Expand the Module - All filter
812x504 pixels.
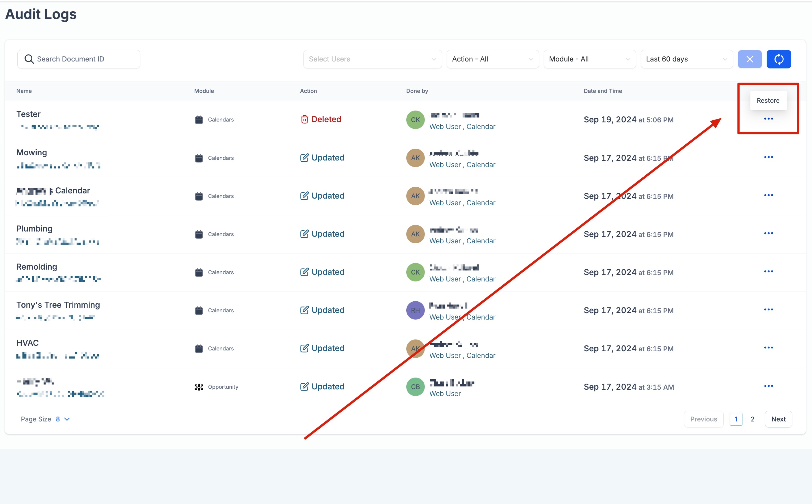(x=589, y=59)
